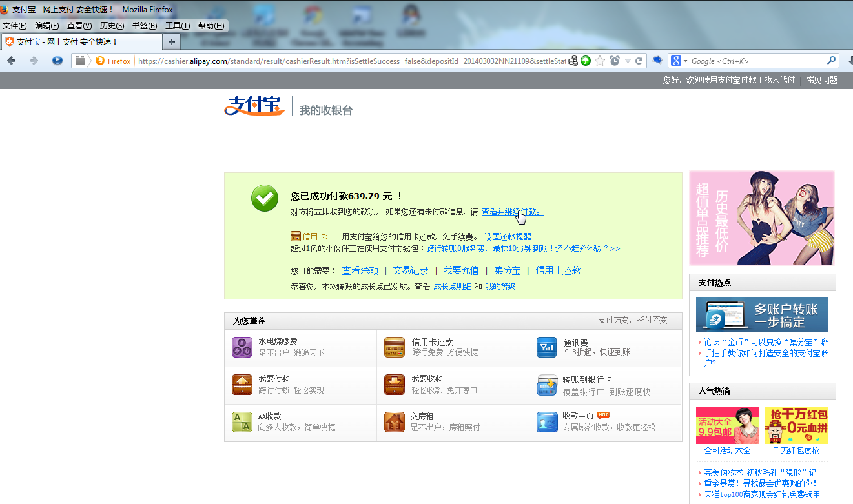Open the 工具(T) menu
Viewport: 853px width, 504px height.
pyautogui.click(x=178, y=26)
